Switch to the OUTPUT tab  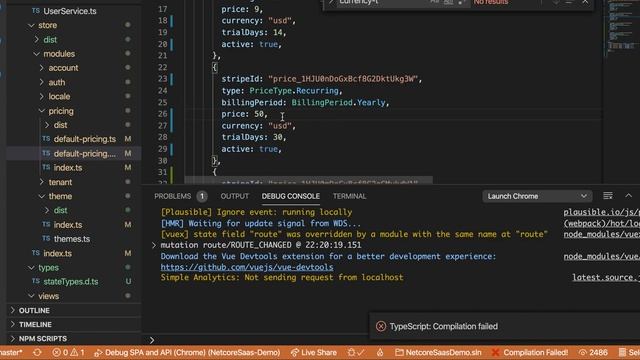235,196
